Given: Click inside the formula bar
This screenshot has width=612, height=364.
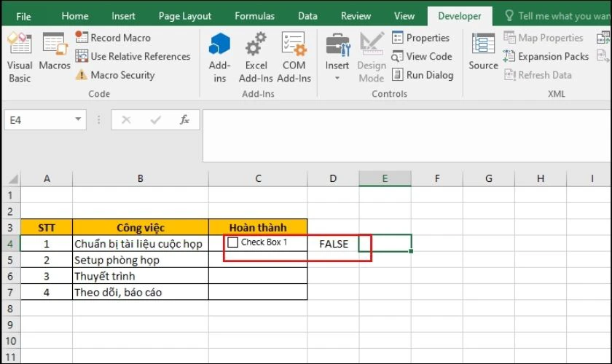Looking at the screenshot, I should (x=407, y=135).
